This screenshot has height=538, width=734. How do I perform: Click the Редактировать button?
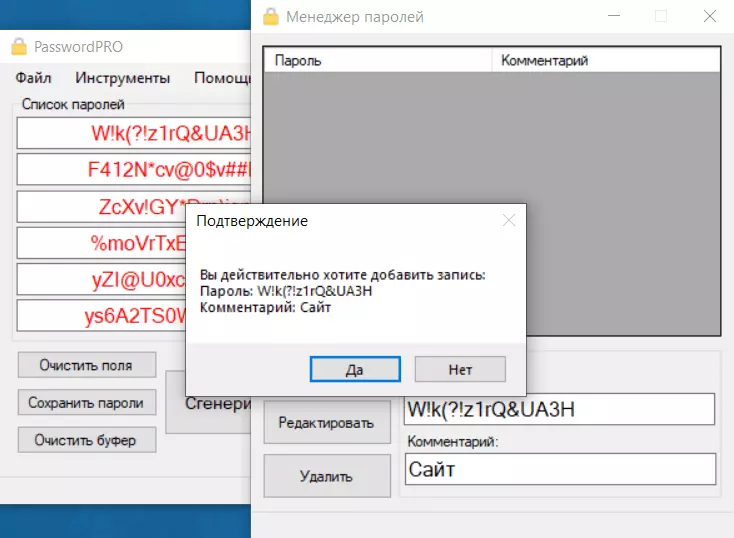point(327,422)
